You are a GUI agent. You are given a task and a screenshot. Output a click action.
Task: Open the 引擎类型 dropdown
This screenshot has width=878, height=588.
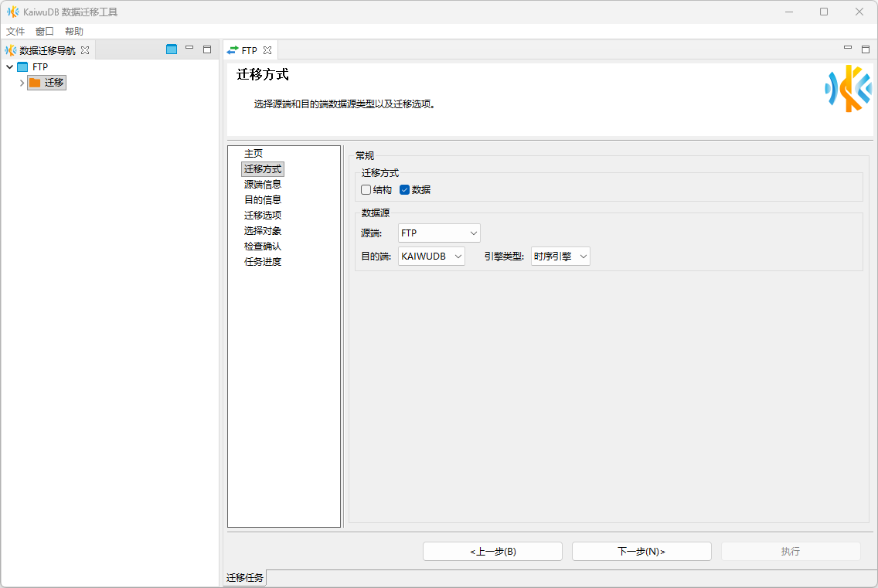[560, 257]
